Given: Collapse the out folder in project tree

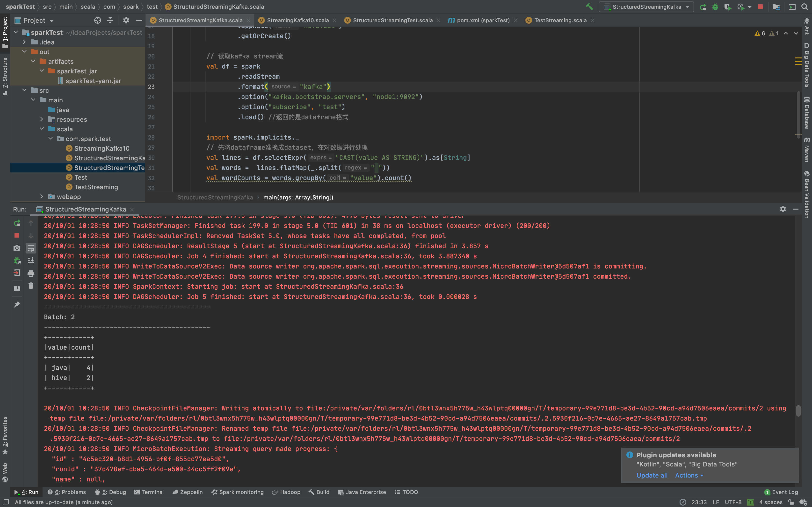Looking at the screenshot, I should pos(24,52).
